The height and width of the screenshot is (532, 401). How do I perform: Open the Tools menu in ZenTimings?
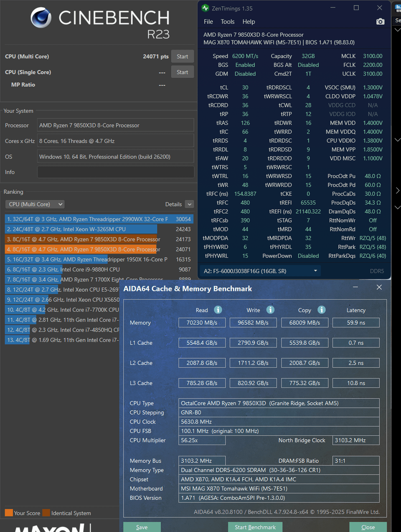tap(228, 22)
